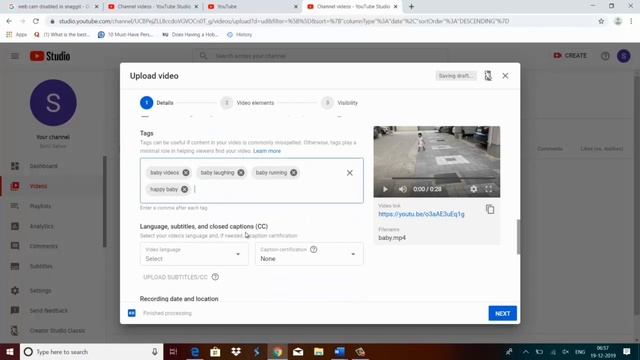This screenshot has height=360, width=640.
Task: Open Settings in the sidebar
Action: click(53, 291)
